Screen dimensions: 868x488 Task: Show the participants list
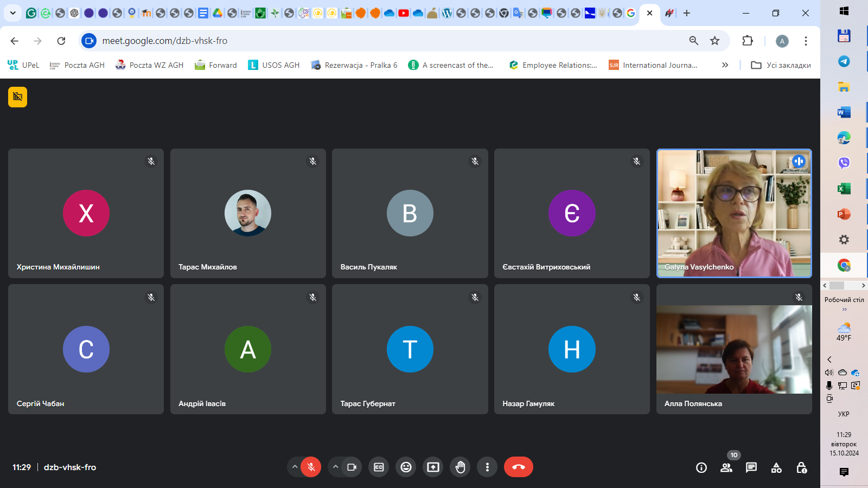click(726, 467)
